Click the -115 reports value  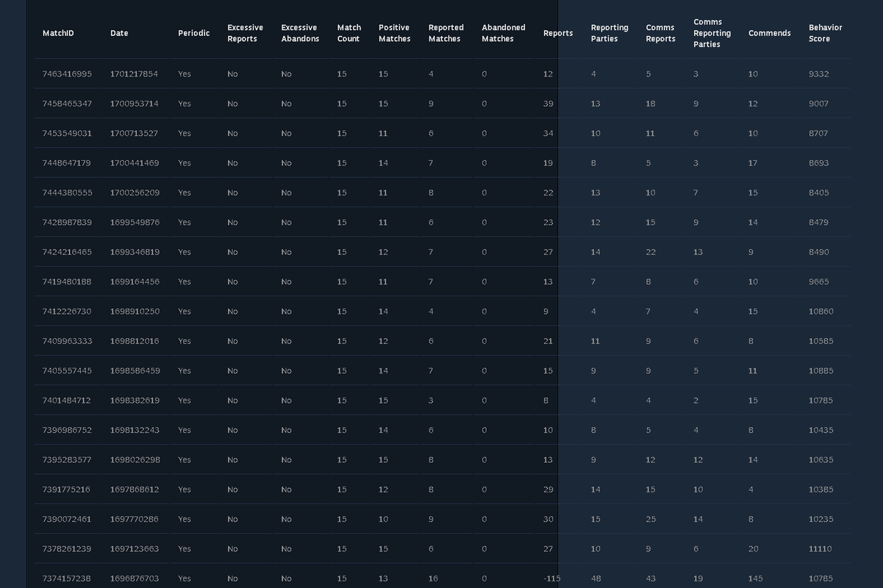[x=552, y=578]
